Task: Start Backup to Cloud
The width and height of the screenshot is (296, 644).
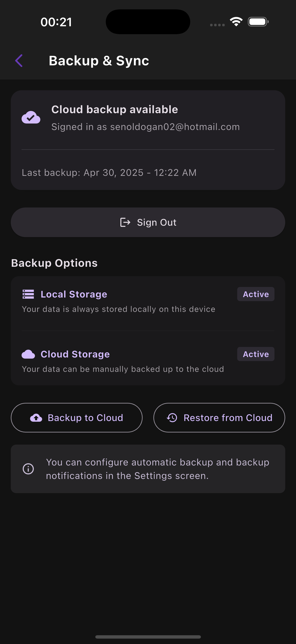Action: point(77,417)
